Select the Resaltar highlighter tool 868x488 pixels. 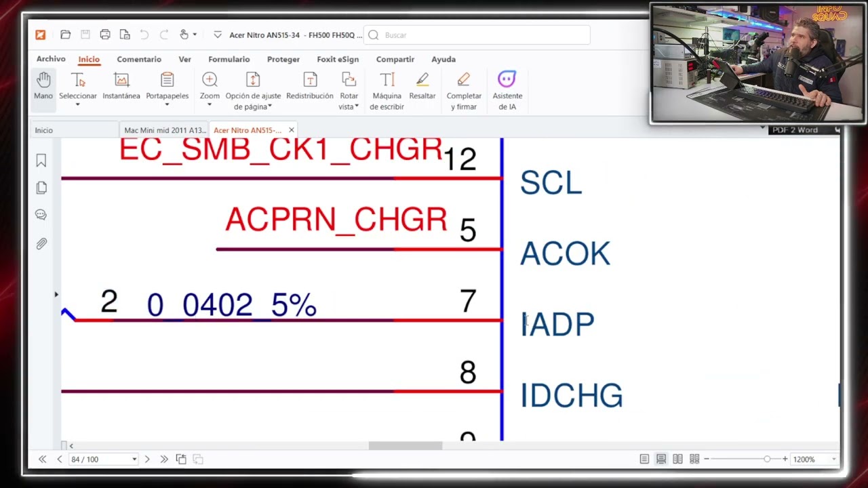[x=422, y=85]
